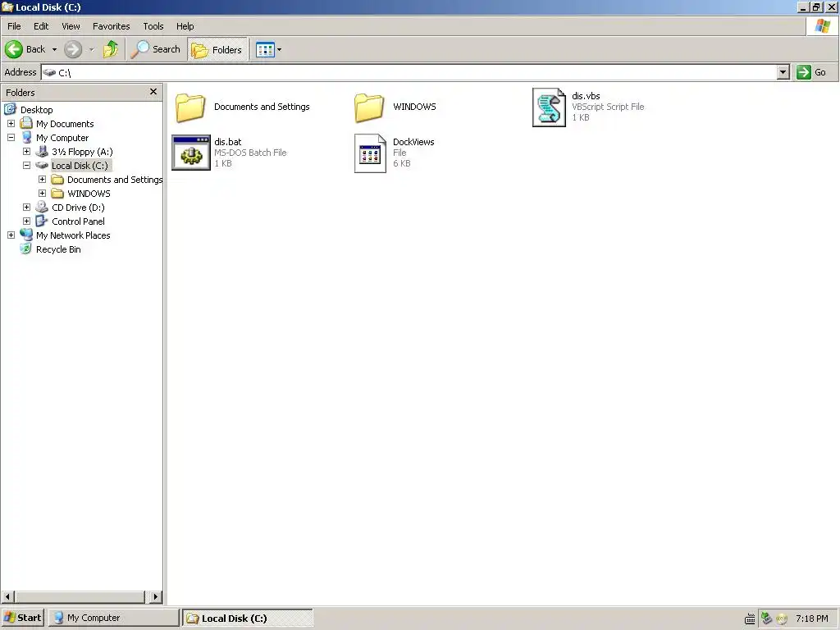Click Local Disk (C:) taskbar button

248,619
